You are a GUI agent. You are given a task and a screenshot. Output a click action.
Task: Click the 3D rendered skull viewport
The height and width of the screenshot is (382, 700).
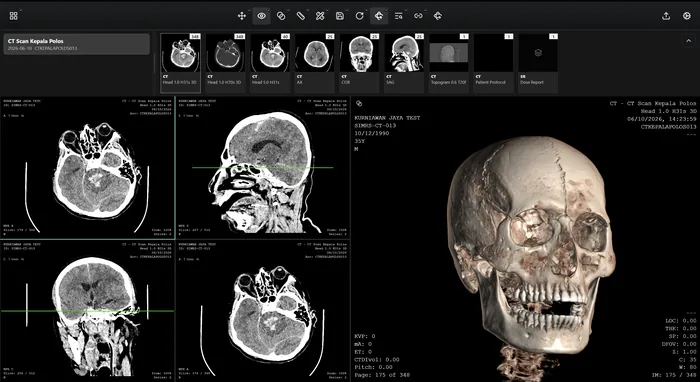[x=525, y=239]
